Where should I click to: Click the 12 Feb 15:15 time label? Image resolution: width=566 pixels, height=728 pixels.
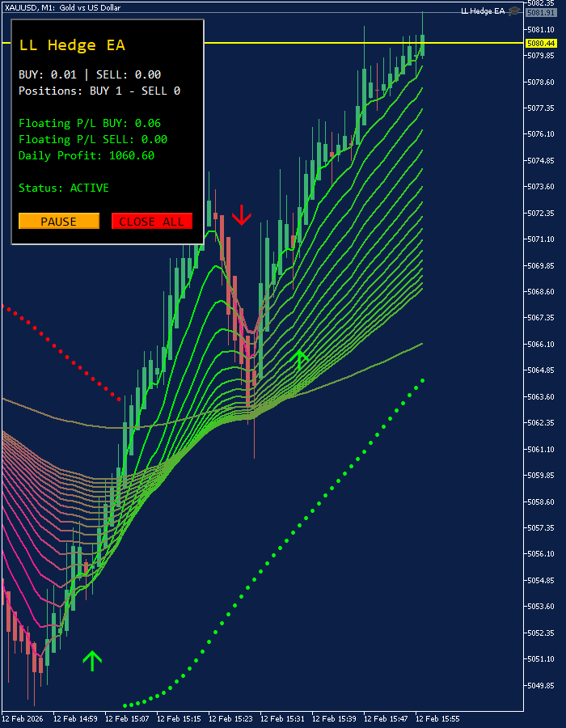[x=178, y=719]
